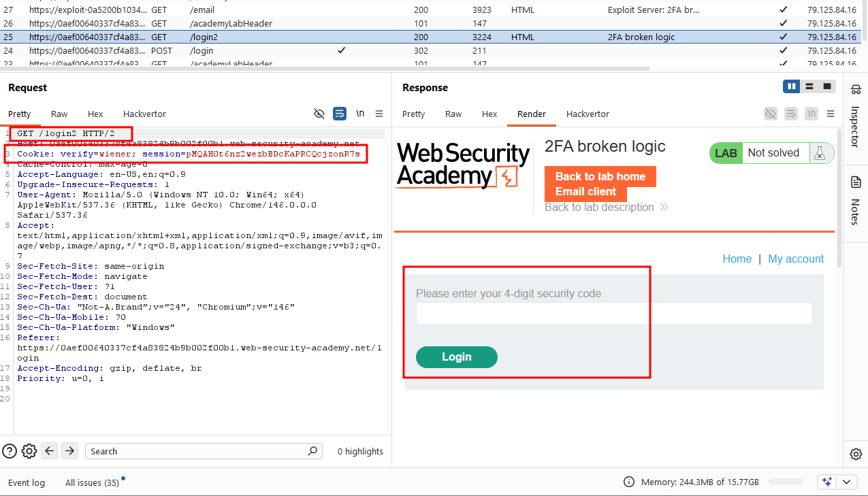
Task: Switch request view to Hex tab
Action: (95, 114)
